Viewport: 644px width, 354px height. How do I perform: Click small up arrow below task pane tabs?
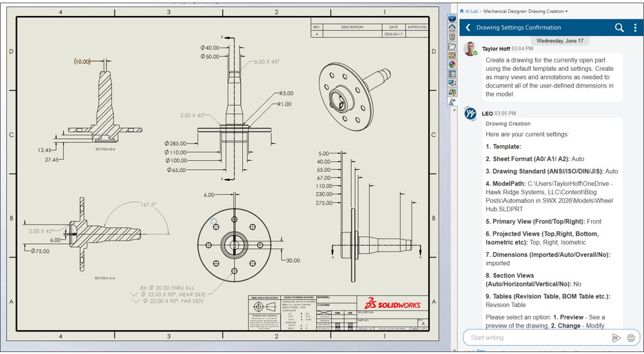point(454,109)
